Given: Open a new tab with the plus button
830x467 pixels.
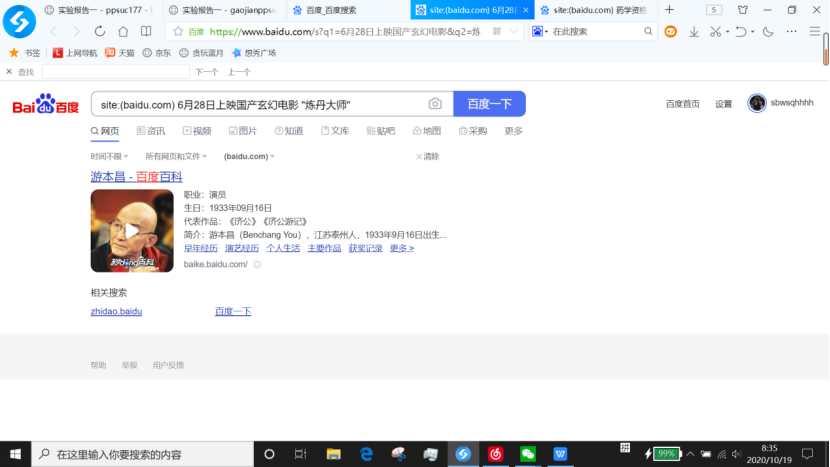Looking at the screenshot, I should click(x=670, y=10).
